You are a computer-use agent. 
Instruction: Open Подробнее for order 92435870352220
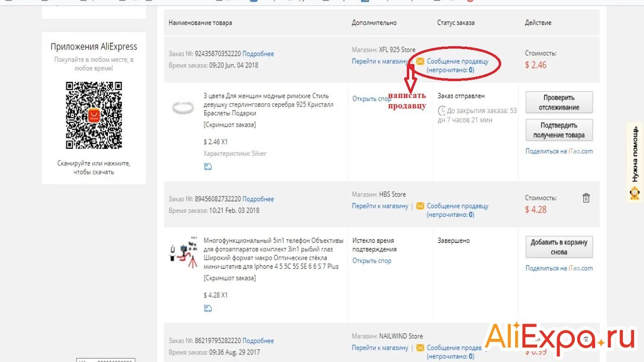(258, 54)
